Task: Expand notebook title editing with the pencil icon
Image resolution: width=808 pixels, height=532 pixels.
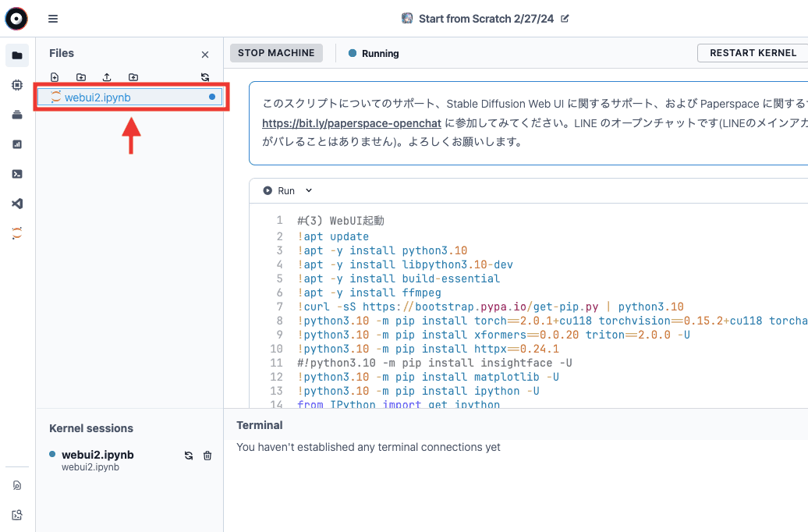Action: coord(565,19)
